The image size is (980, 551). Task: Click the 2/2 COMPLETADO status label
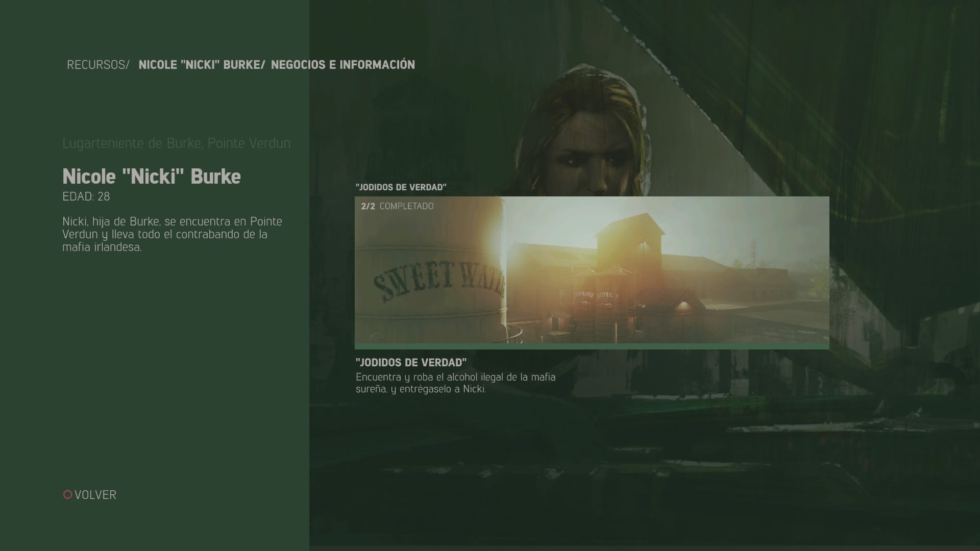point(397,206)
